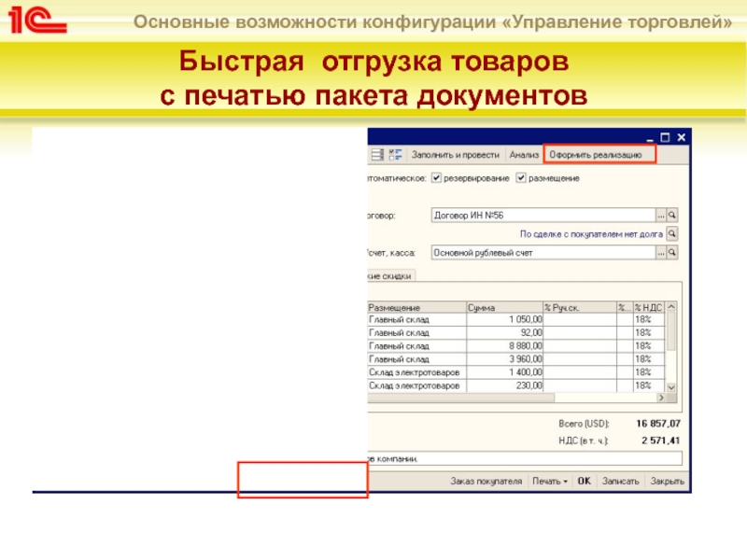747x560 pixels.
Task: Click the comment field ending with компании
Action: point(525,458)
